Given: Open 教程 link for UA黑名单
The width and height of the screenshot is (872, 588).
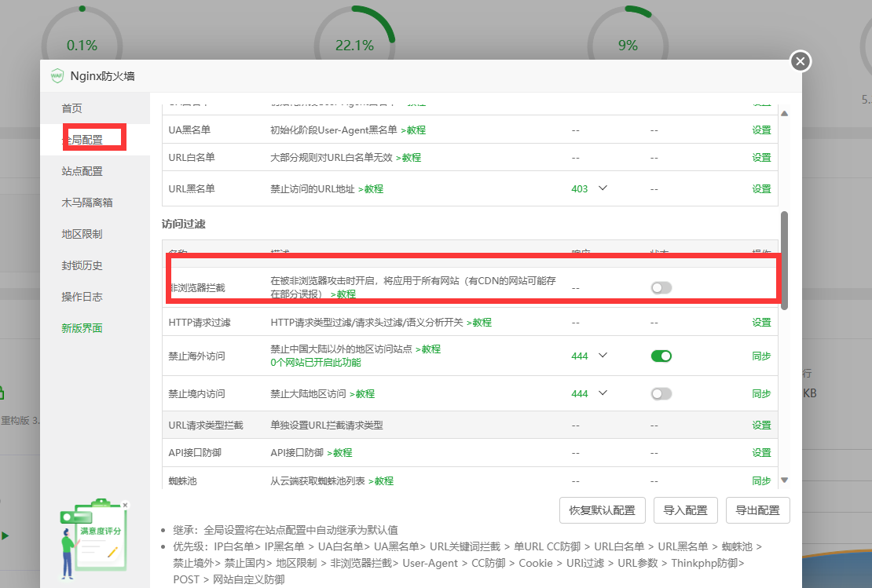Looking at the screenshot, I should click(413, 130).
